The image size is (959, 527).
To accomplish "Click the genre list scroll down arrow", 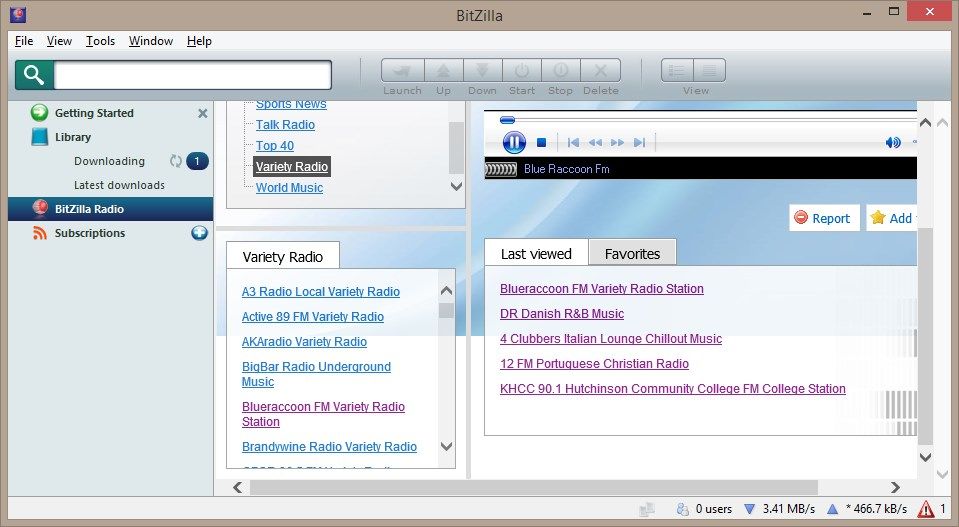I will pos(456,186).
